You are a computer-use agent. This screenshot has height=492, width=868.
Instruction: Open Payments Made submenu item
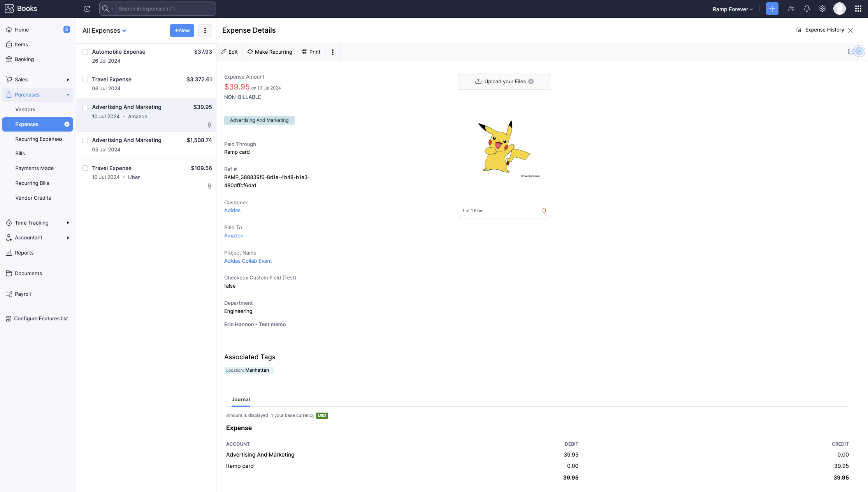click(35, 168)
